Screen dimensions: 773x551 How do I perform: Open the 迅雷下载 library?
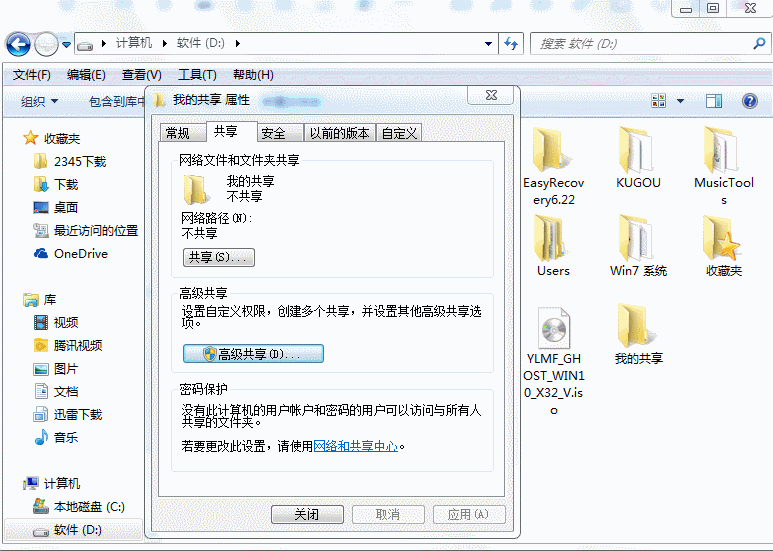68,414
